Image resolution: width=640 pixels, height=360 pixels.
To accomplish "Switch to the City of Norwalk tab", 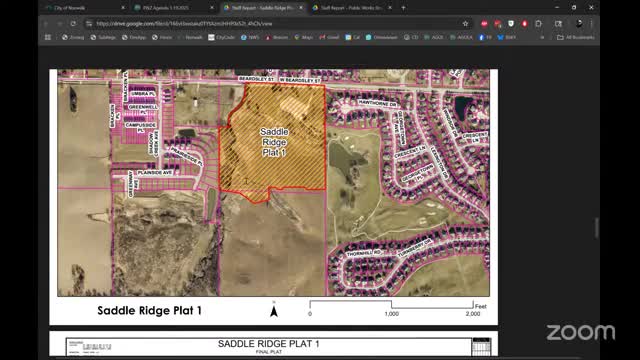I will coord(84,8).
